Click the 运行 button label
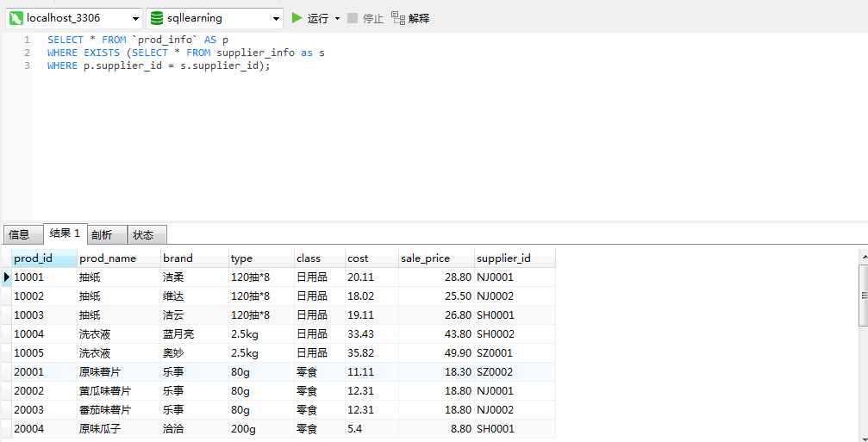Screen dimensions: 868x442 (318, 18)
